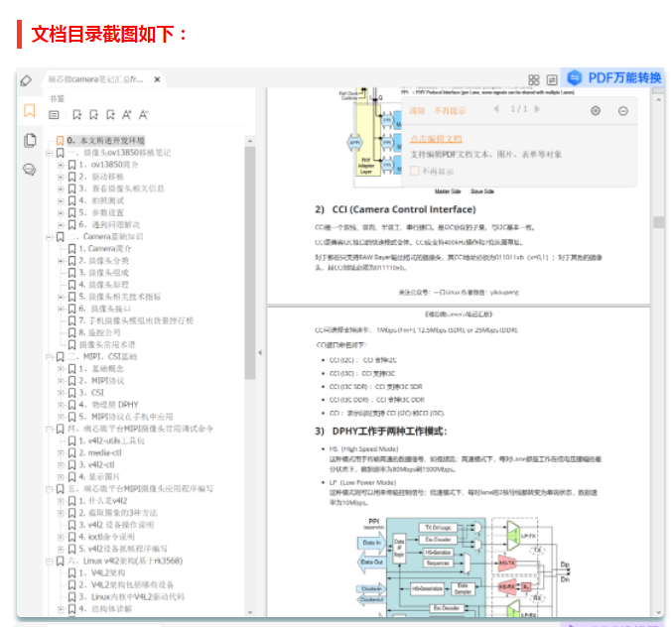This screenshot has width=672, height=627.
Task: Click the swap-arrows icon next to grid icon
Action: [x=552, y=80]
